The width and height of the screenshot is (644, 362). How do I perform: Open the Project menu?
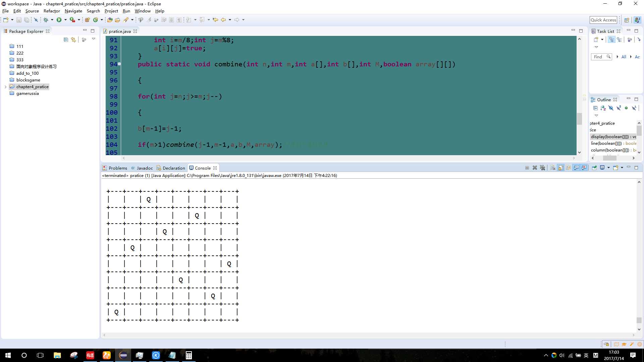click(111, 11)
